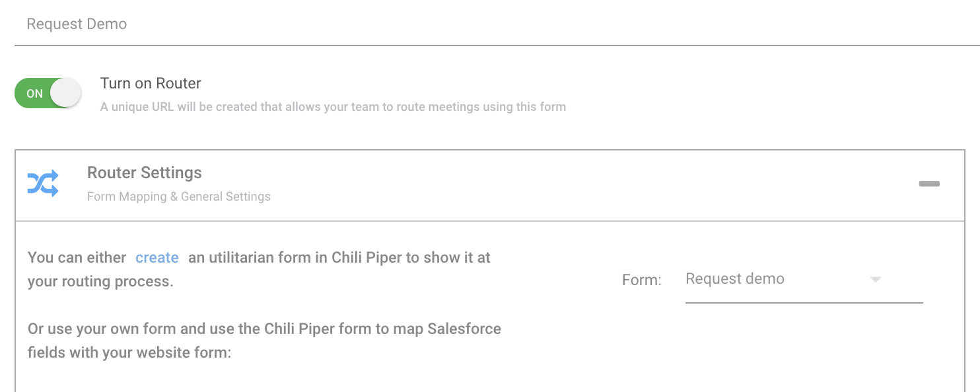Click the "ON" text inside the switch

[x=34, y=94]
